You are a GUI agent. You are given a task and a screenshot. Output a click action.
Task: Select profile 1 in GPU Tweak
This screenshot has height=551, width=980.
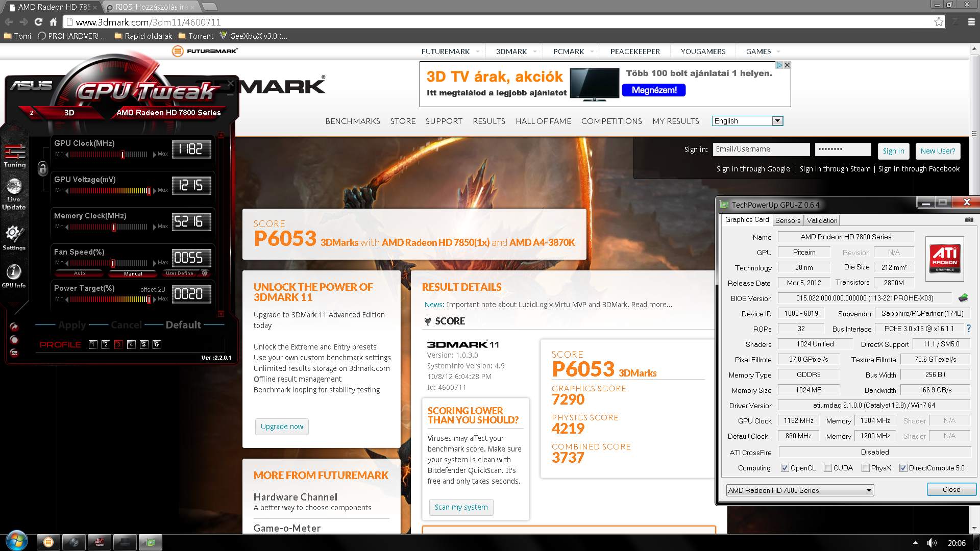click(92, 344)
